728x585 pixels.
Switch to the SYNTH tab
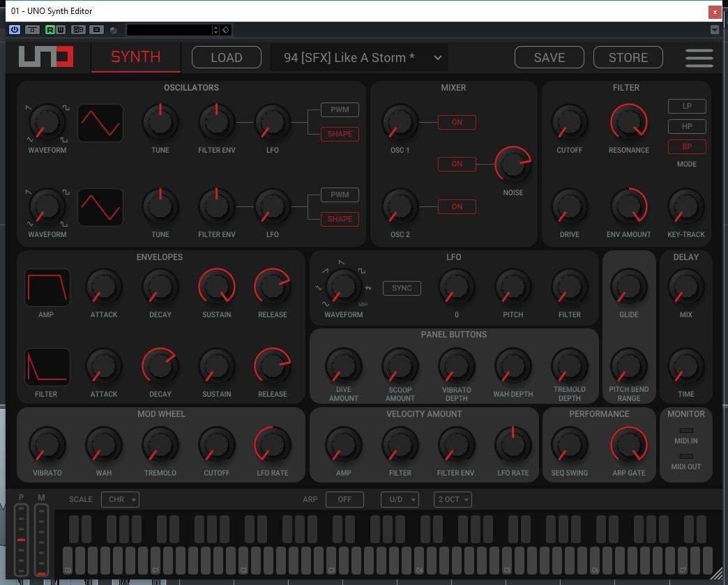pos(135,57)
